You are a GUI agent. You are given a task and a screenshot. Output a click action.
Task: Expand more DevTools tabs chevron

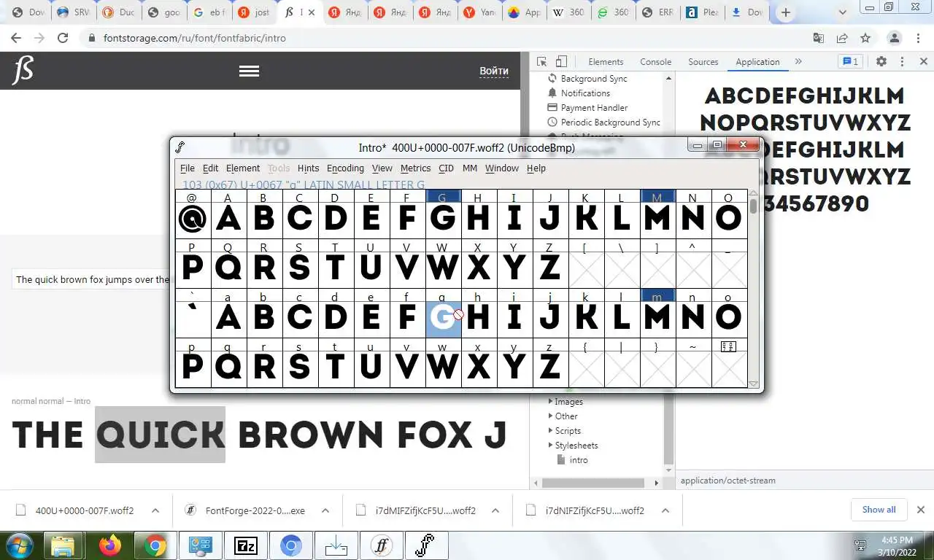click(x=798, y=62)
